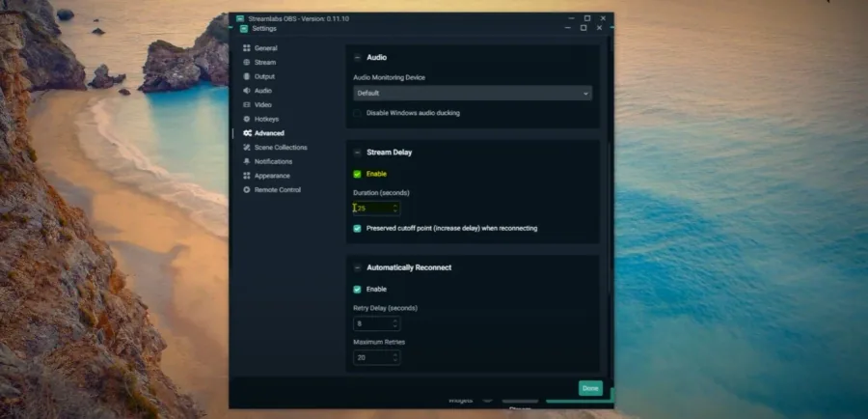Click the Output settings icon
The width and height of the screenshot is (868, 419).
(x=247, y=76)
